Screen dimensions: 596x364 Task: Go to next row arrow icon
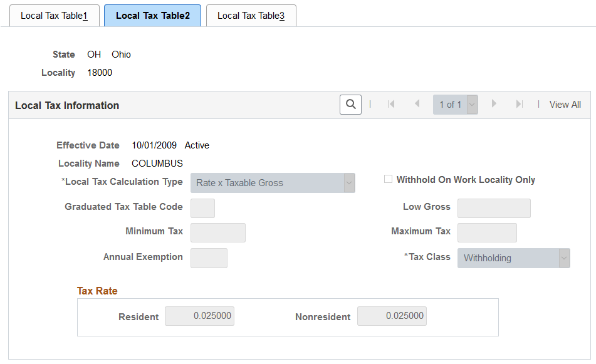coord(494,104)
